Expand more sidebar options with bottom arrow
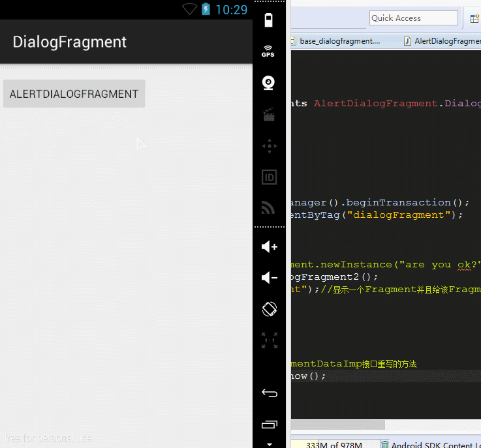 pos(270,444)
